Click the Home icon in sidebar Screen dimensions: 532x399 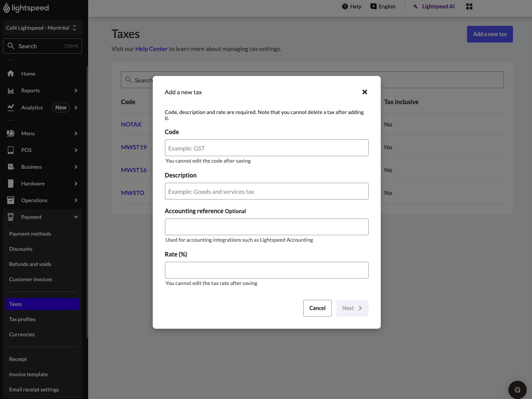coord(11,74)
